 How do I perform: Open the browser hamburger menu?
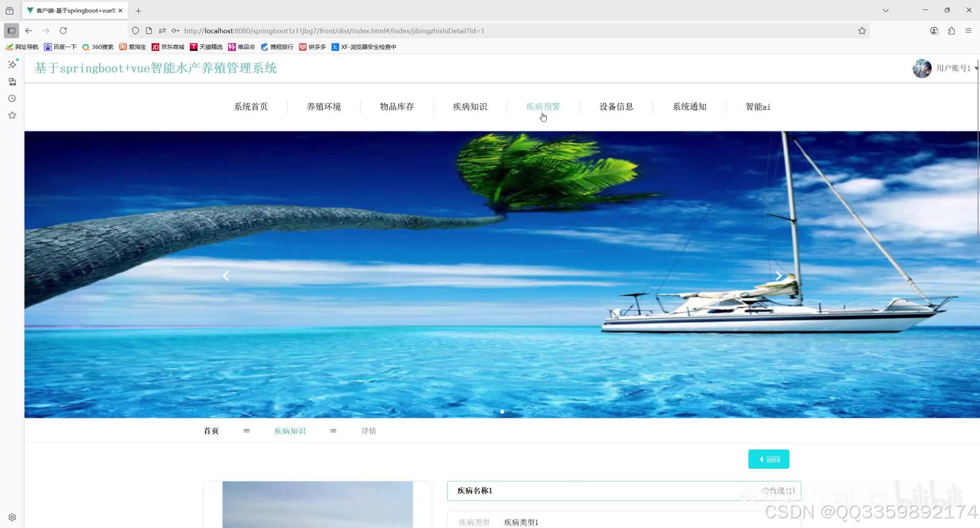point(969,31)
